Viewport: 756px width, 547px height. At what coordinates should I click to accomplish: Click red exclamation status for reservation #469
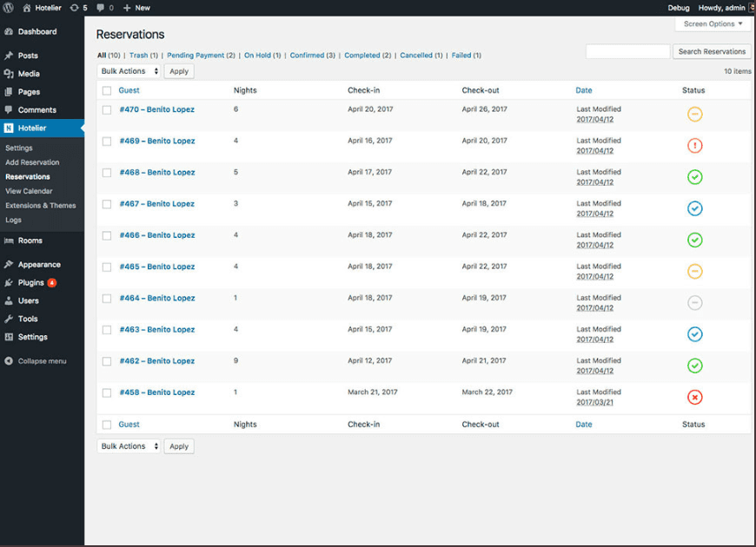[694, 146]
